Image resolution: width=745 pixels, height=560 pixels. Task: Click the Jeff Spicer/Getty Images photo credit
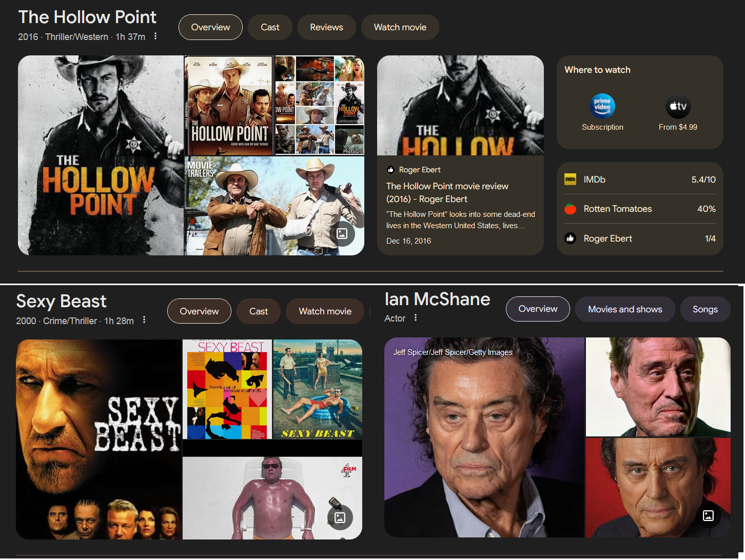(x=453, y=352)
